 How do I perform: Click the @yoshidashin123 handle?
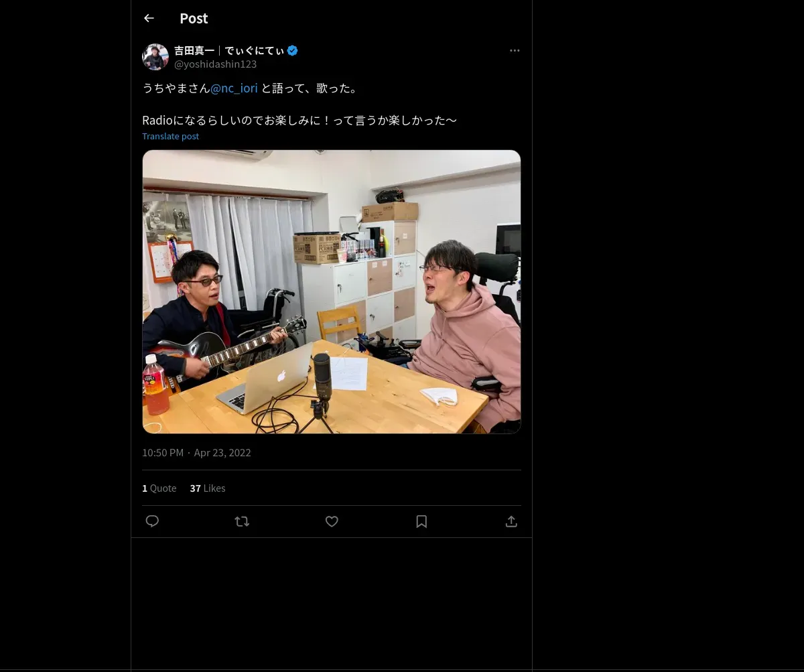tap(216, 64)
